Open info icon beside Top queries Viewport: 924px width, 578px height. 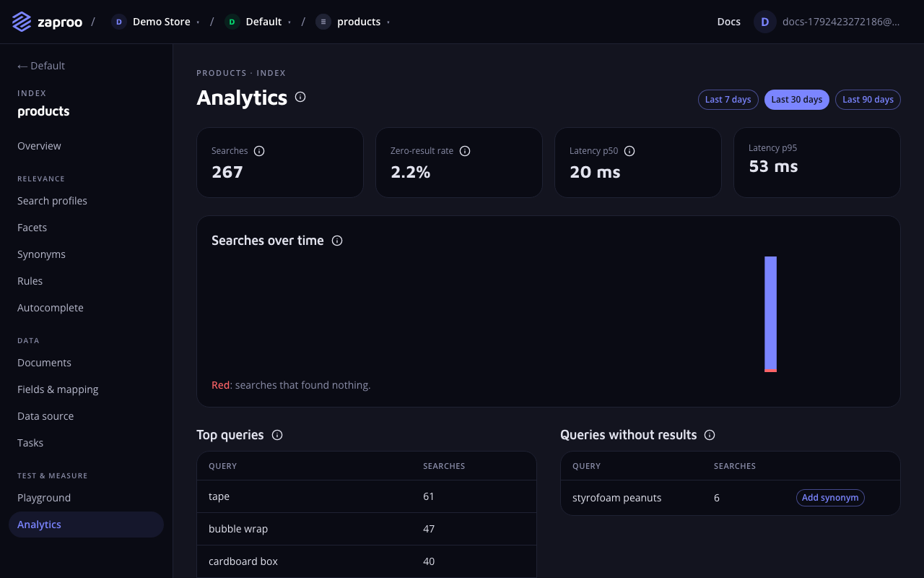277,435
